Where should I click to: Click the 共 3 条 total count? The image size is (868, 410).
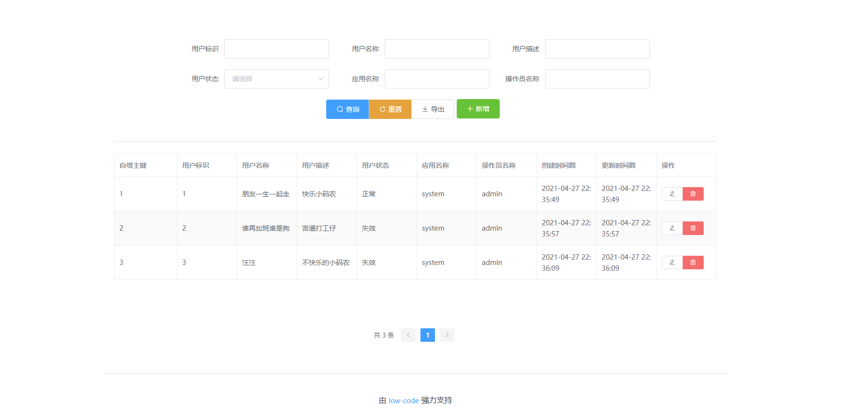384,335
